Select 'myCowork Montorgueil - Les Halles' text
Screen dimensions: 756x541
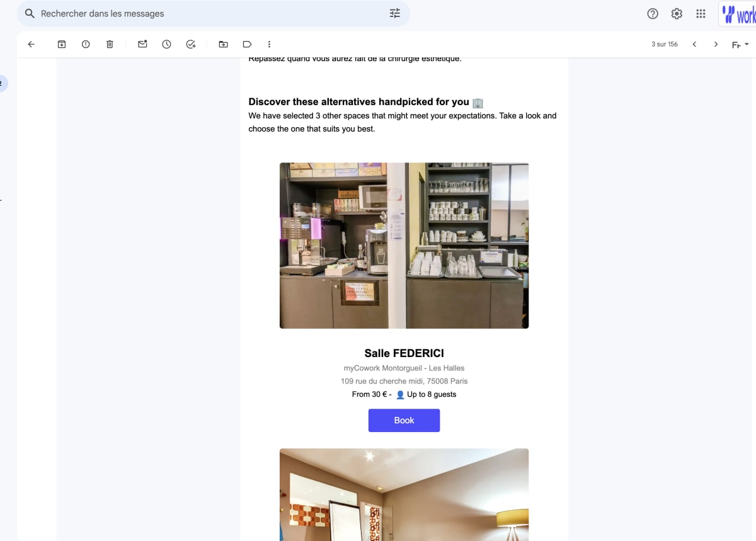(x=404, y=368)
